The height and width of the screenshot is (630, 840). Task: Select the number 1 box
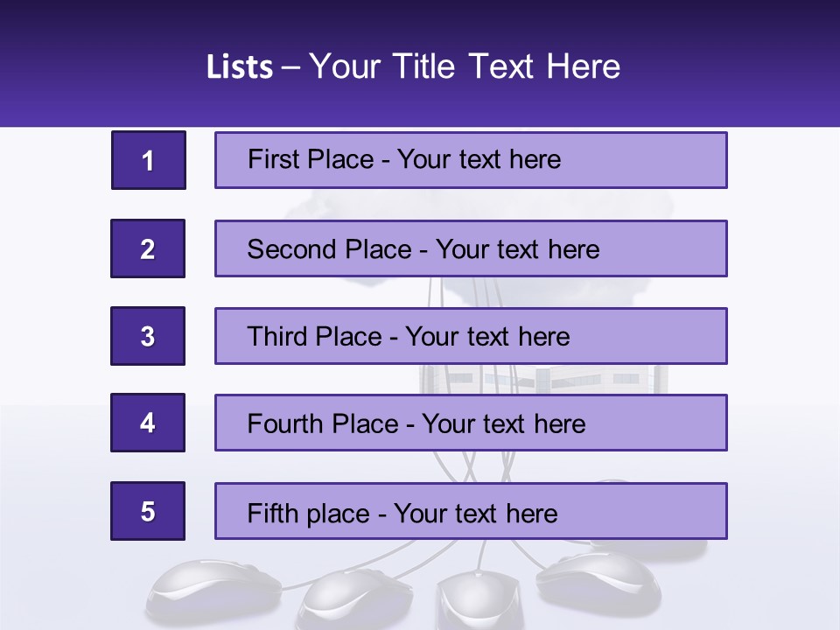tap(149, 160)
